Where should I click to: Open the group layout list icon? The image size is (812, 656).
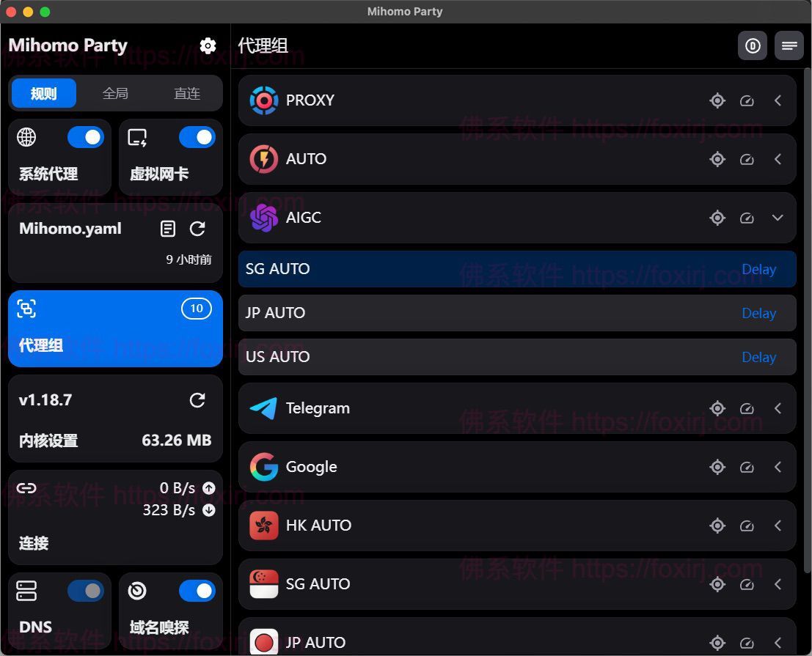point(789,45)
